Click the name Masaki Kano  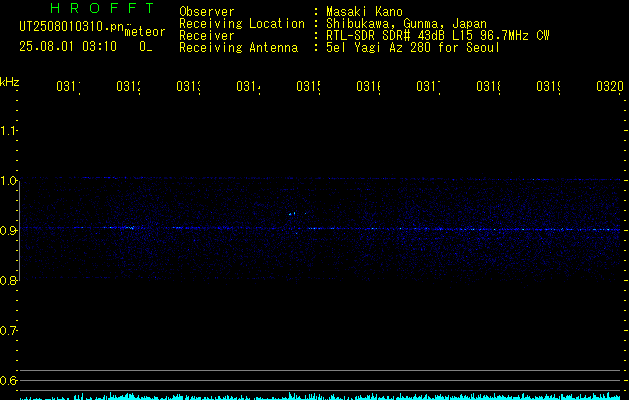364,11
